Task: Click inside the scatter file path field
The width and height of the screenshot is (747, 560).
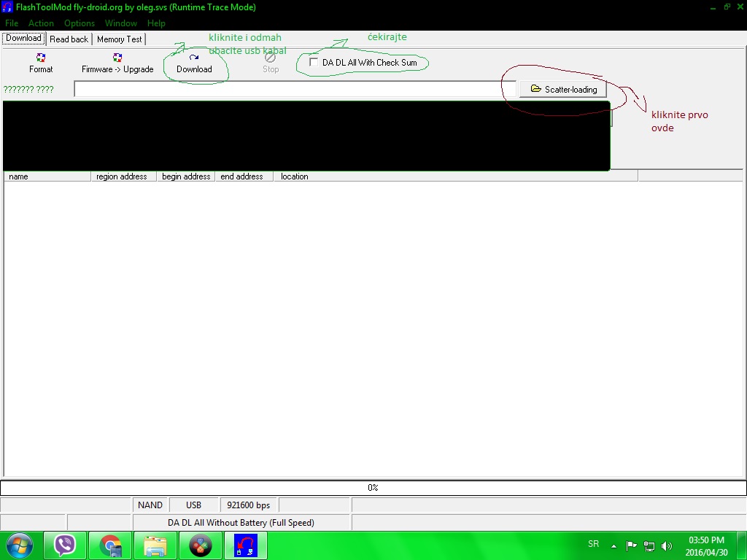Action: (295, 89)
